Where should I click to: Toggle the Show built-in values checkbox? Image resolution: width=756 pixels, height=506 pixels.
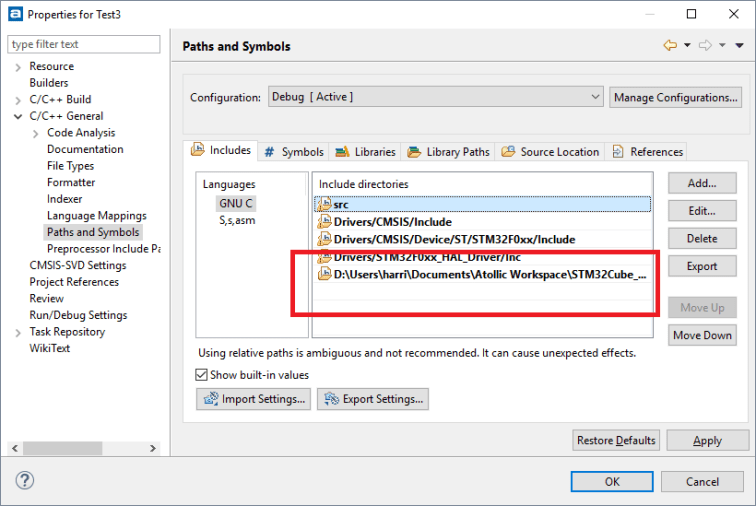pyautogui.click(x=202, y=375)
